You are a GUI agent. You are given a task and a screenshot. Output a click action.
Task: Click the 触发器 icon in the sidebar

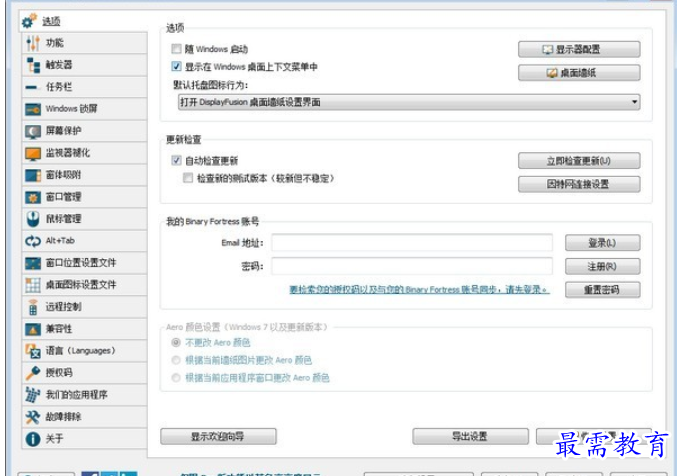[x=33, y=65]
